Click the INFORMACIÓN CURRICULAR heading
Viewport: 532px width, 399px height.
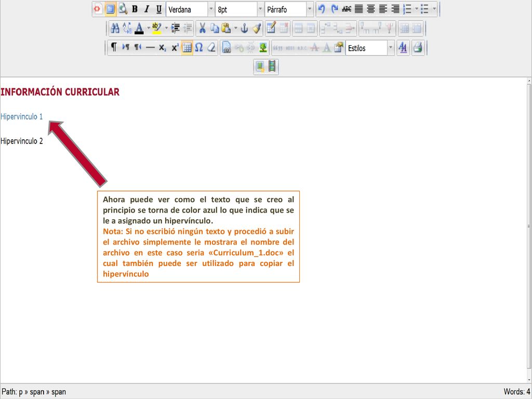pyautogui.click(x=60, y=92)
